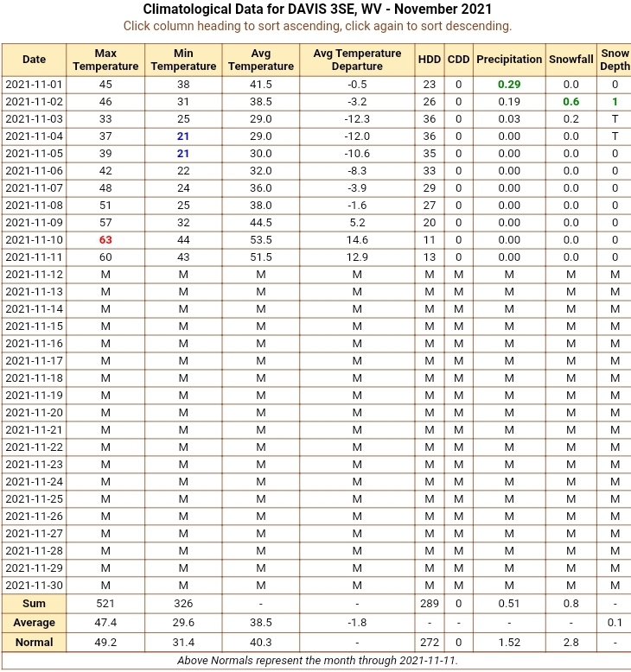
Task: Click Normal max temperature 49.2
Action: [105, 643]
